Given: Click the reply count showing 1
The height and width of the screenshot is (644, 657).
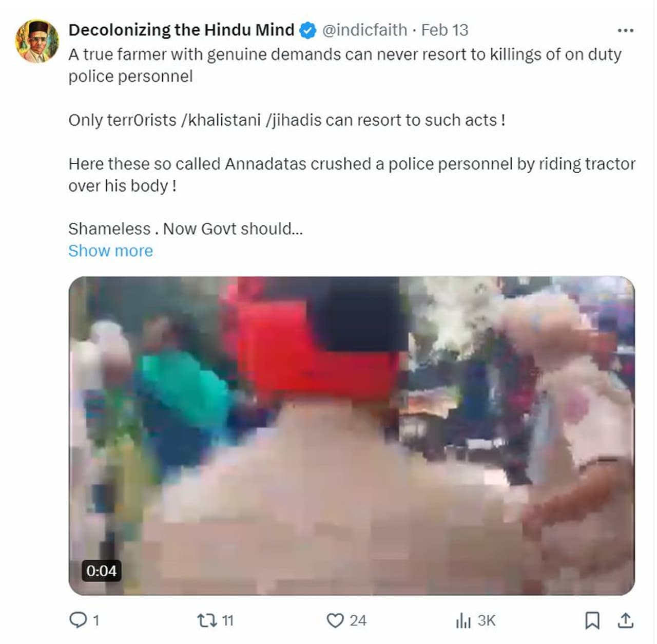Looking at the screenshot, I should (x=96, y=621).
